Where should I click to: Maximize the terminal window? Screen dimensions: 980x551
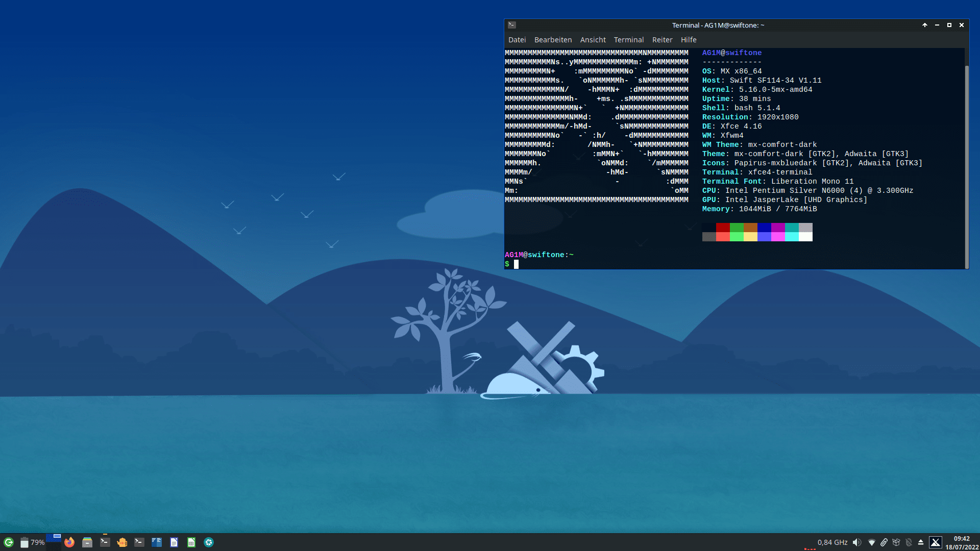949,25
